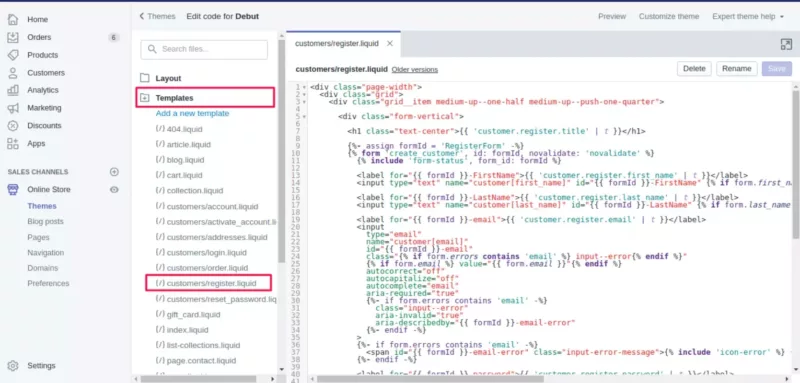The height and width of the screenshot is (383, 800).
Task: Open Themes in Online Store submenu
Action: 42,206
